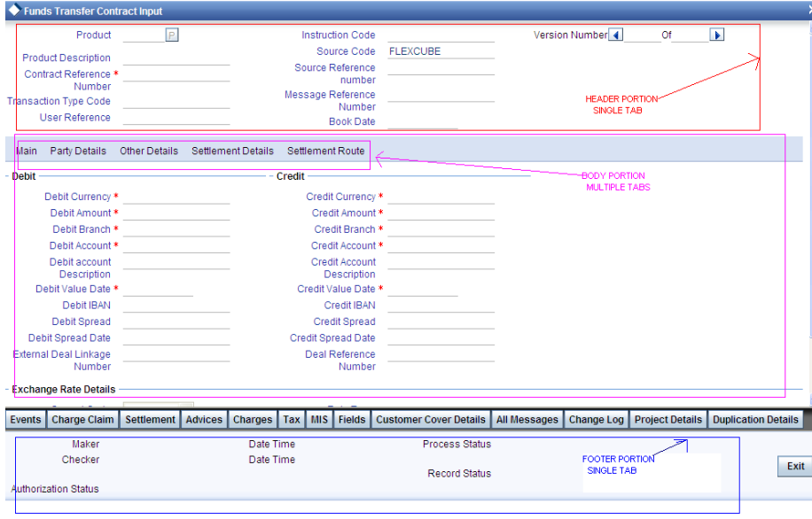The height and width of the screenshot is (519, 812).
Task: Click the Settlement button in bottom bar
Action: point(150,419)
